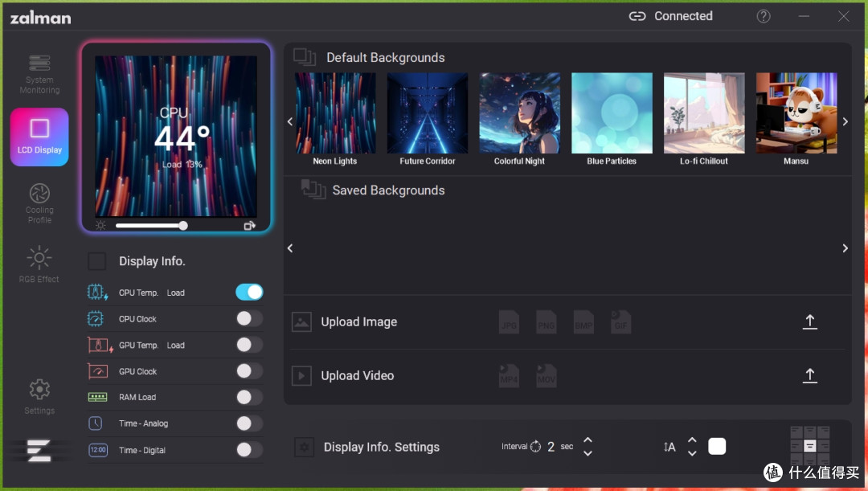Click the Time - Analog clock icon
Viewport: 868px width, 491px height.
(95, 423)
